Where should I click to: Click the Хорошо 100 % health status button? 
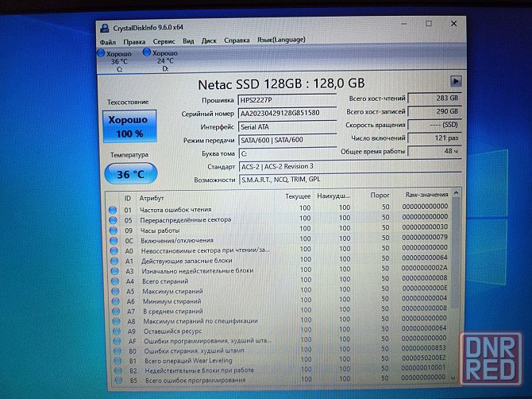click(129, 126)
